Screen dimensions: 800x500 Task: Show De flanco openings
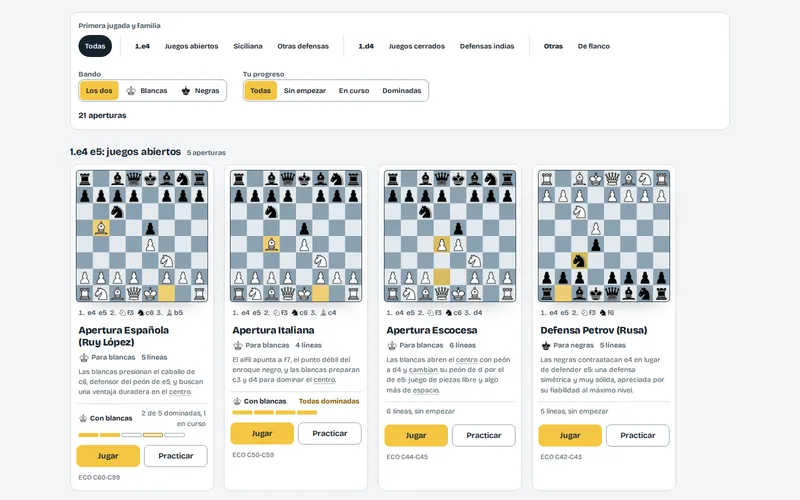[x=593, y=46]
